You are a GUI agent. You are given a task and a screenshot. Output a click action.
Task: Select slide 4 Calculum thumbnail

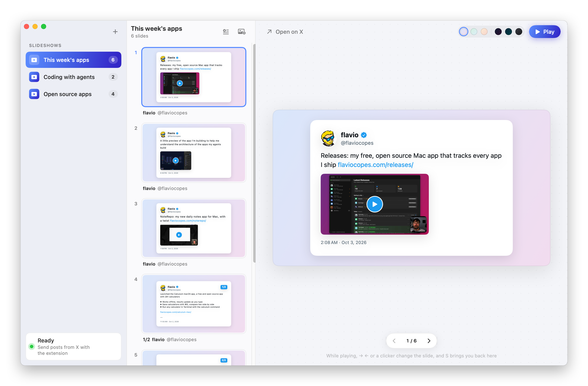[194, 304]
